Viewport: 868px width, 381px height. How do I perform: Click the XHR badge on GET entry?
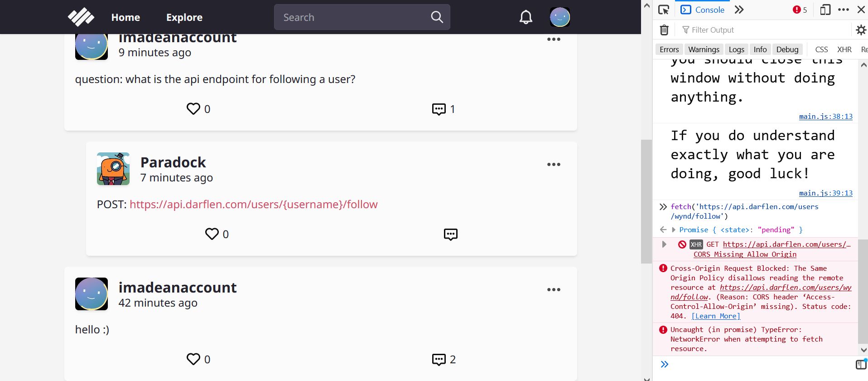tap(696, 244)
